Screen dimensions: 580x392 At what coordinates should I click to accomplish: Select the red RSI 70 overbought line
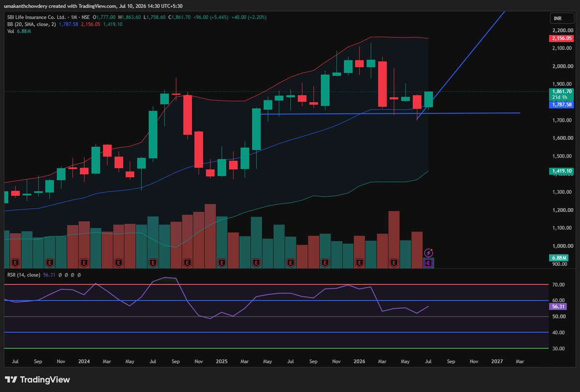[x=275, y=285]
